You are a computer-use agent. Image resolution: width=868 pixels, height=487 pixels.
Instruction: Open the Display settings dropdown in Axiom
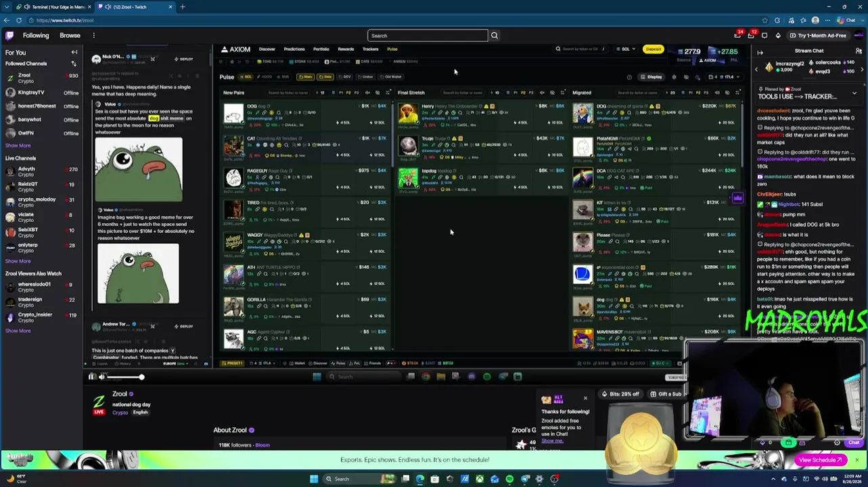(652, 77)
